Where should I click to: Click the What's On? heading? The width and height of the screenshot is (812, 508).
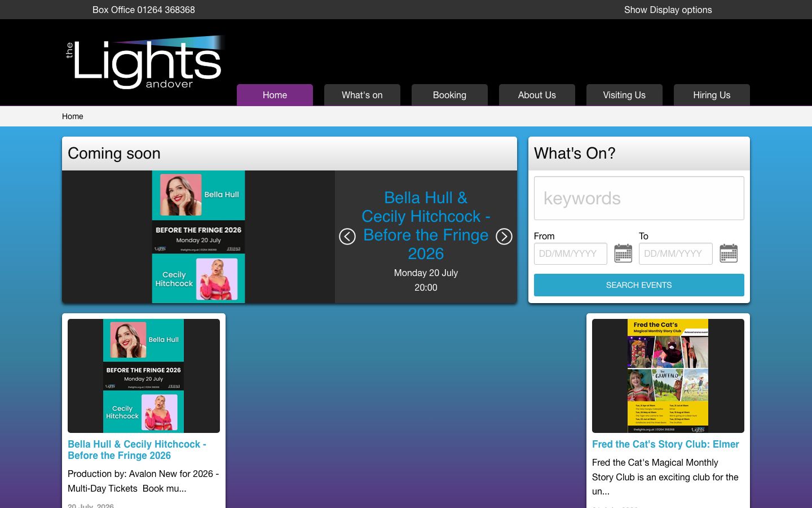click(x=575, y=154)
